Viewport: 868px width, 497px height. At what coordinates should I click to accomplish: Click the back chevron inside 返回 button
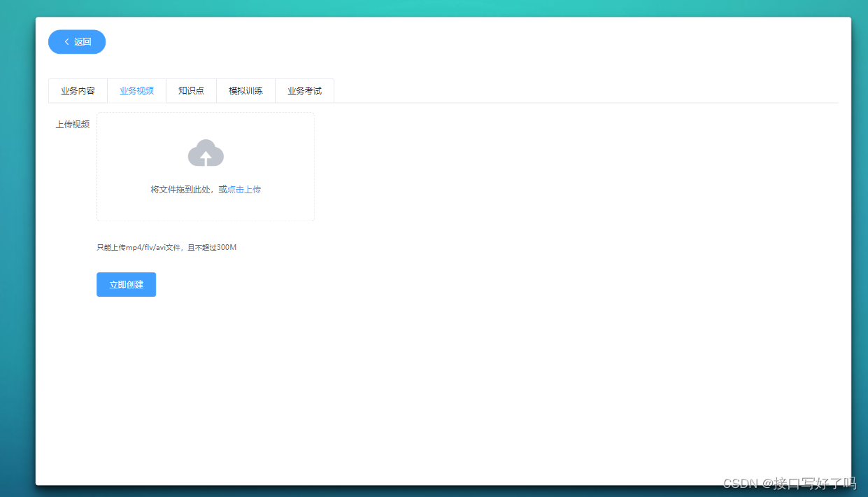click(x=66, y=42)
